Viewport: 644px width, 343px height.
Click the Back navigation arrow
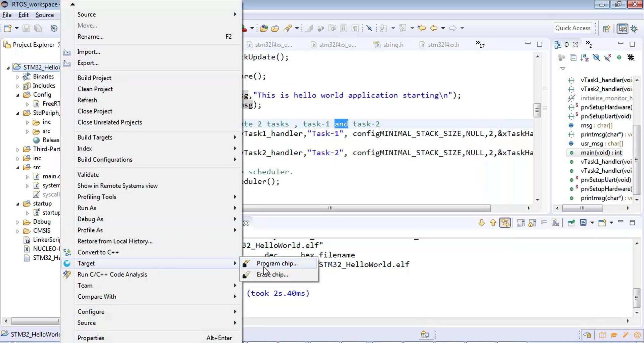pyautogui.click(x=434, y=28)
